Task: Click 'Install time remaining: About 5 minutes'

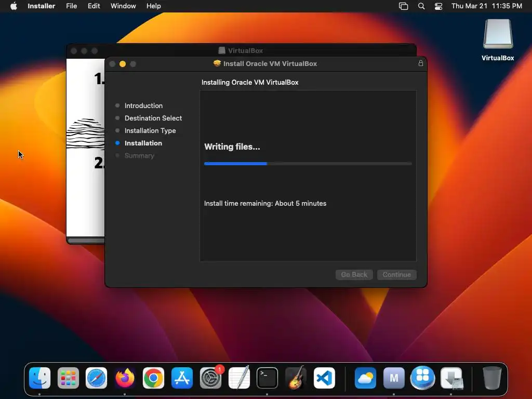Action: pos(265,203)
